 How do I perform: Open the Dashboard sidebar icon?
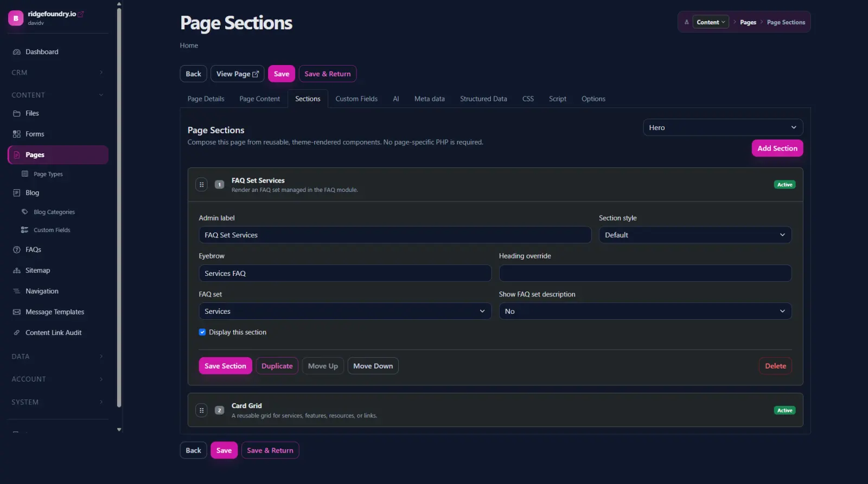point(16,52)
